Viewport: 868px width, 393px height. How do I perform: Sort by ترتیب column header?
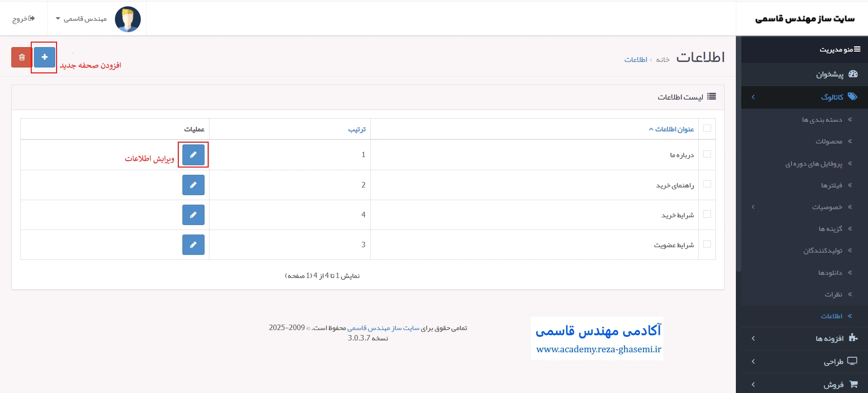click(x=357, y=129)
